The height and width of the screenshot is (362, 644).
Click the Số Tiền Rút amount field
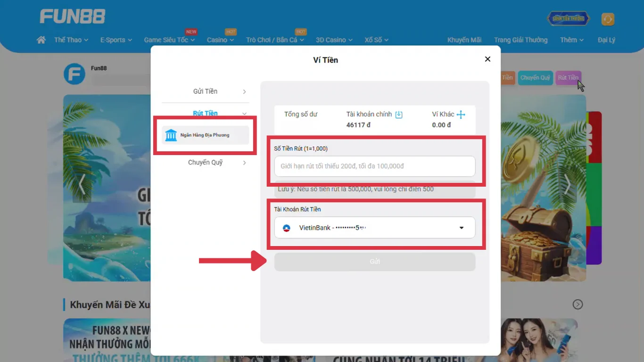coord(375,166)
